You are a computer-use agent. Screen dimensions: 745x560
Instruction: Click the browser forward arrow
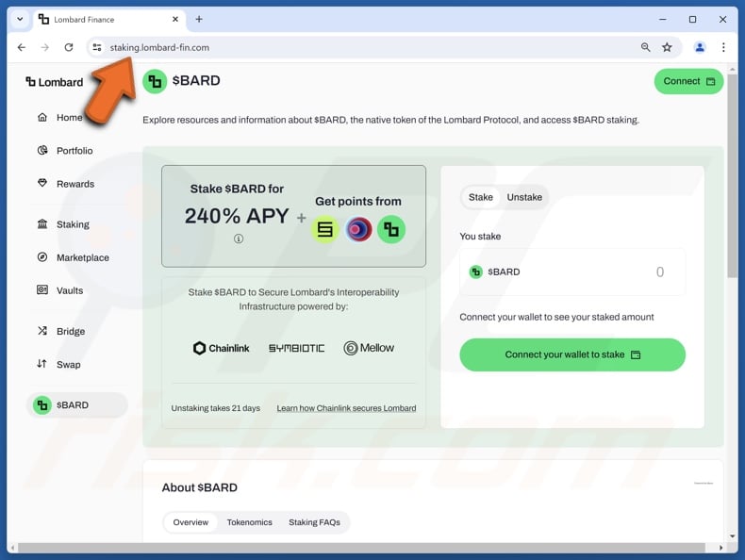coord(44,47)
